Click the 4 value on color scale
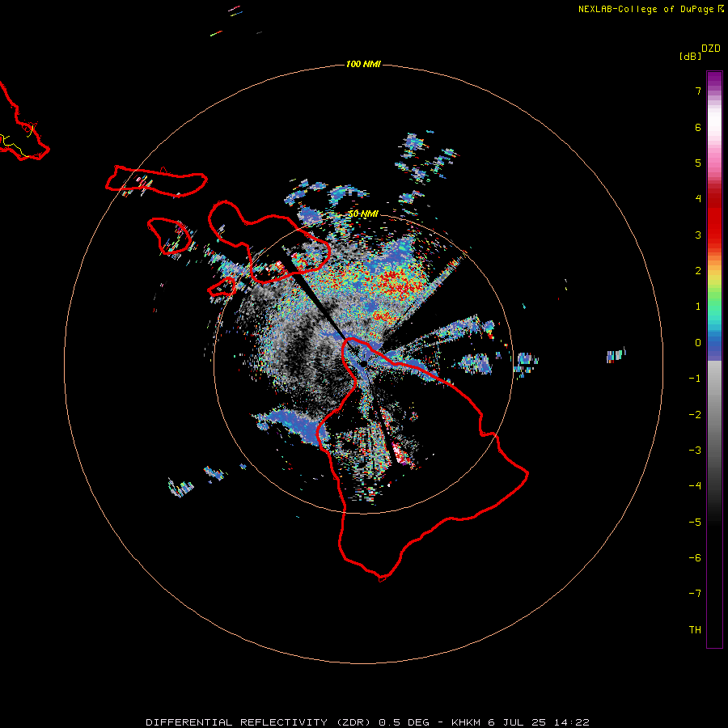This screenshot has height=728, width=728. pyautogui.click(x=698, y=199)
